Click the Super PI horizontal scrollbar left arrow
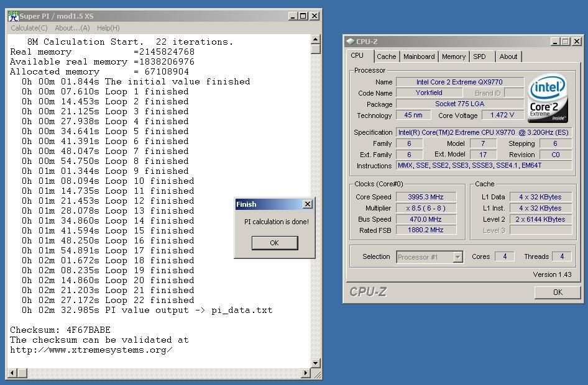 [12, 373]
